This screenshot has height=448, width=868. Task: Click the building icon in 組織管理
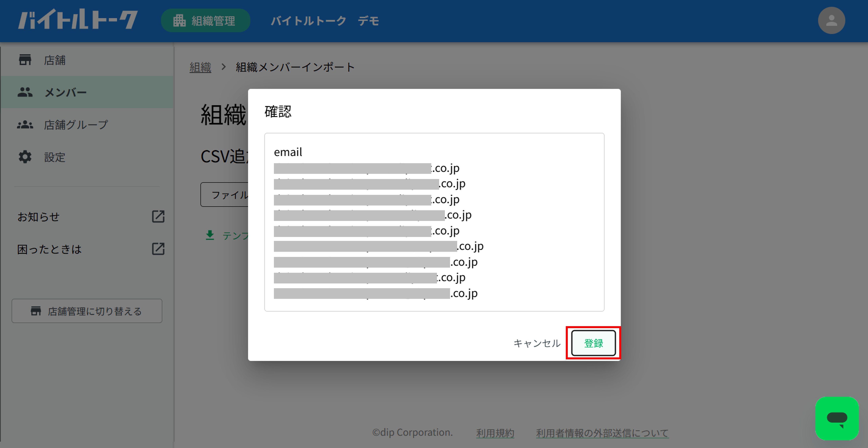[179, 21]
